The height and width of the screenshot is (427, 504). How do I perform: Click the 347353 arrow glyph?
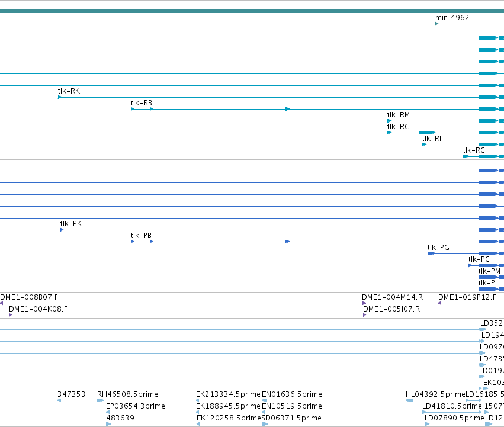click(x=59, y=400)
